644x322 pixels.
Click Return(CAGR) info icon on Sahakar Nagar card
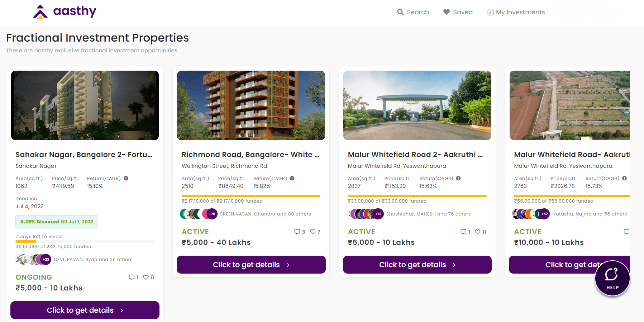(126, 178)
